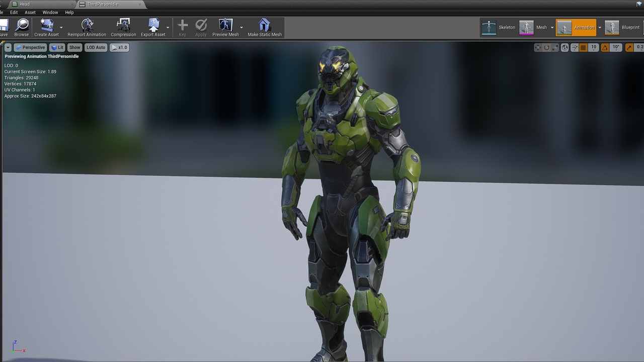Expand the Export Asset dropdown arrow
This screenshot has height=362, width=644.
point(168,28)
